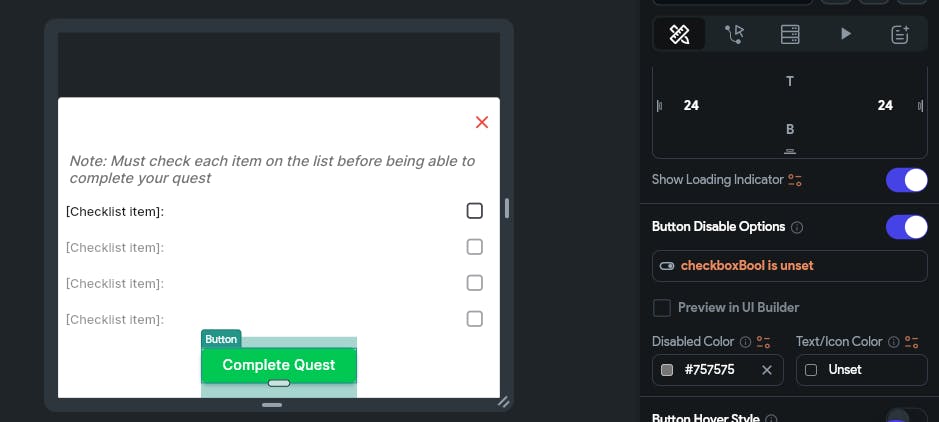Toggle Show Loading Indicator switch

tap(906, 180)
